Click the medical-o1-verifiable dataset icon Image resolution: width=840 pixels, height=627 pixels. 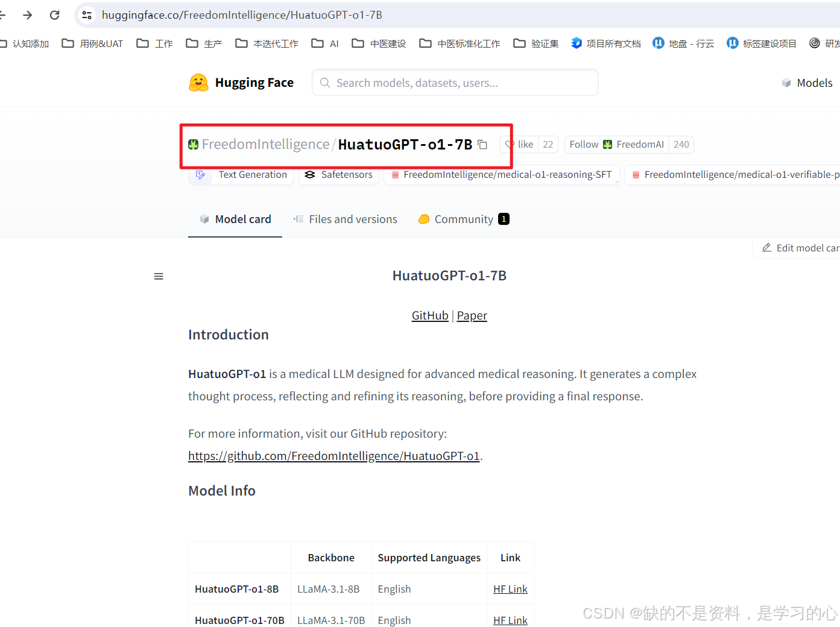[636, 175]
